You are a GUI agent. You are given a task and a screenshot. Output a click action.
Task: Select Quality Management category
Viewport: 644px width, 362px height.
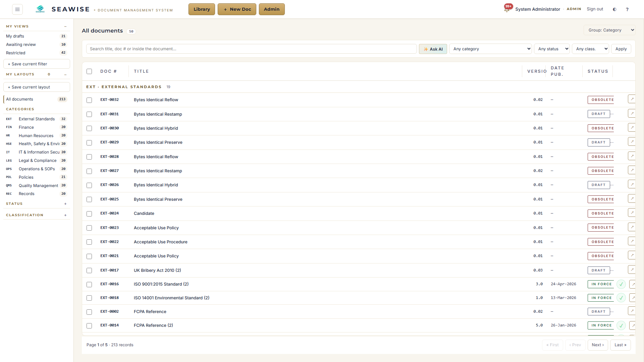click(36, 186)
